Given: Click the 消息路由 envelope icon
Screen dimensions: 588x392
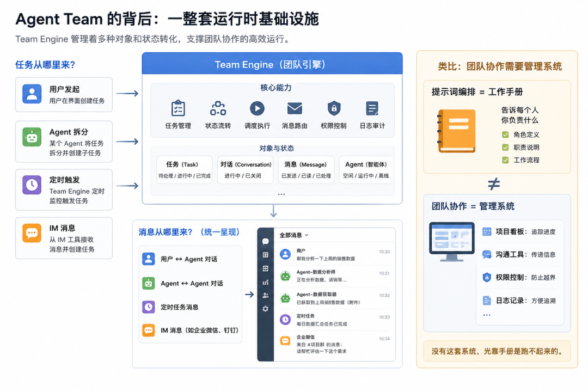Looking at the screenshot, I should 295,108.
